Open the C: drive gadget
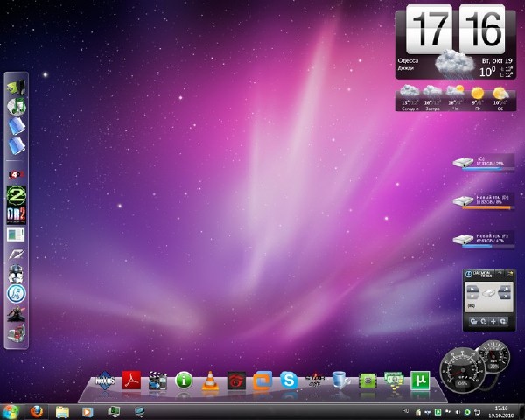 pos(480,164)
